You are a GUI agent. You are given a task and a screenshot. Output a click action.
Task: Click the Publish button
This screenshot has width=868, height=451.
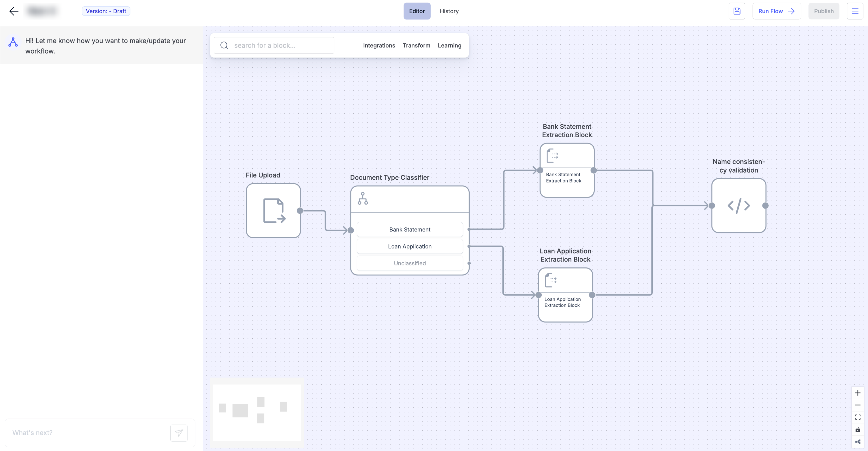tap(824, 11)
